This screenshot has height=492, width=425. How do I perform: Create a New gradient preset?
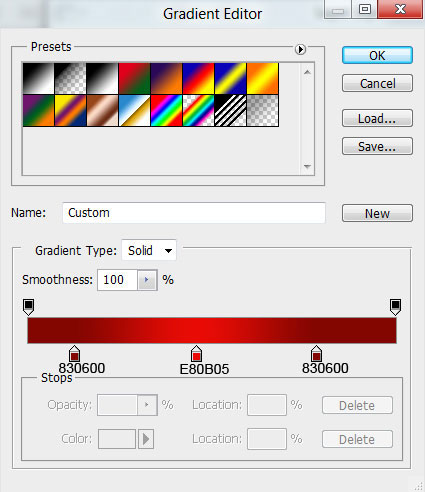coord(377,213)
